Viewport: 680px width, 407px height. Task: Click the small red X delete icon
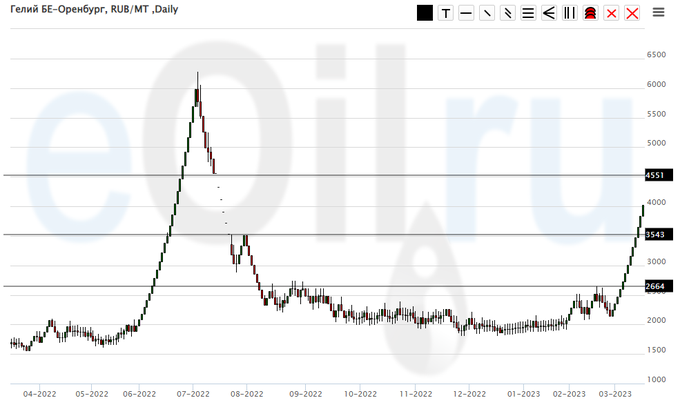611,13
